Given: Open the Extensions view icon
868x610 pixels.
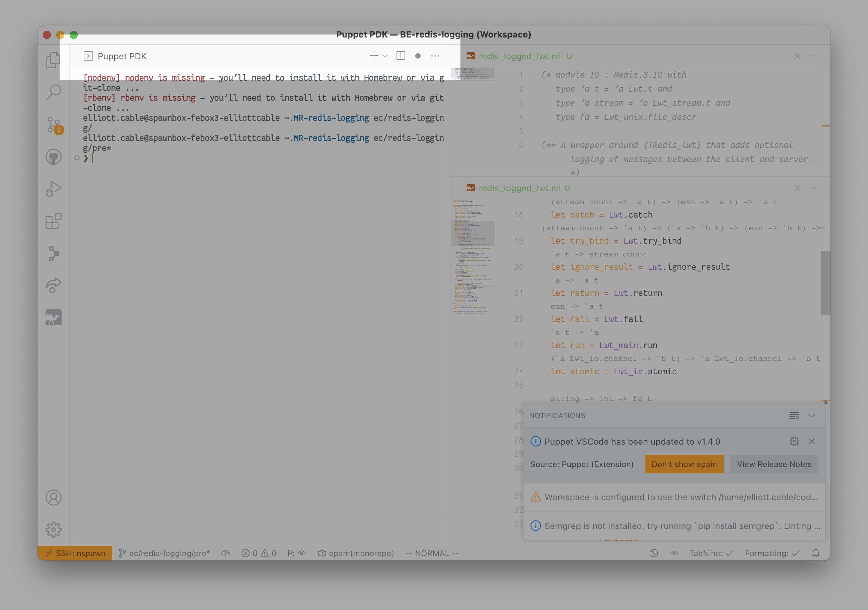Looking at the screenshot, I should [x=53, y=221].
